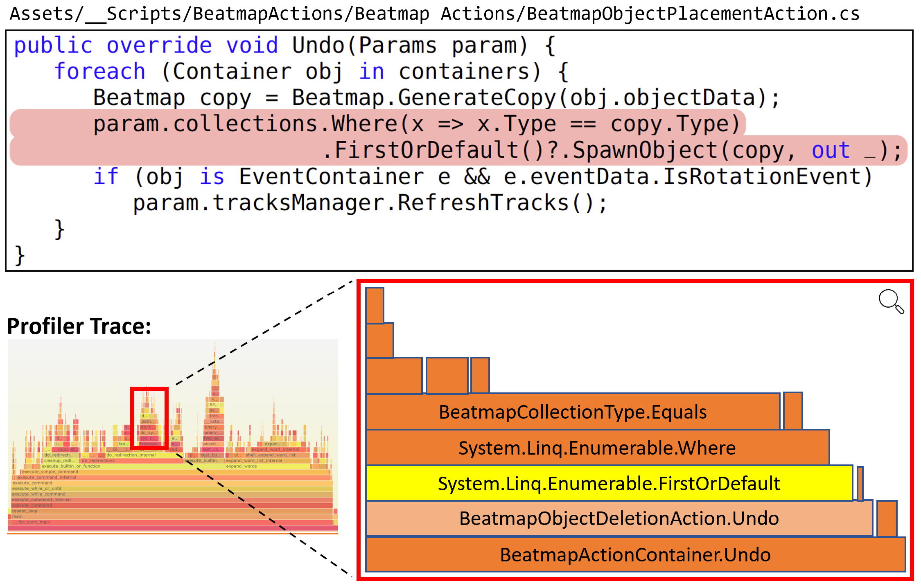Click the execute_simple_command bar in profiler trace

point(50,472)
